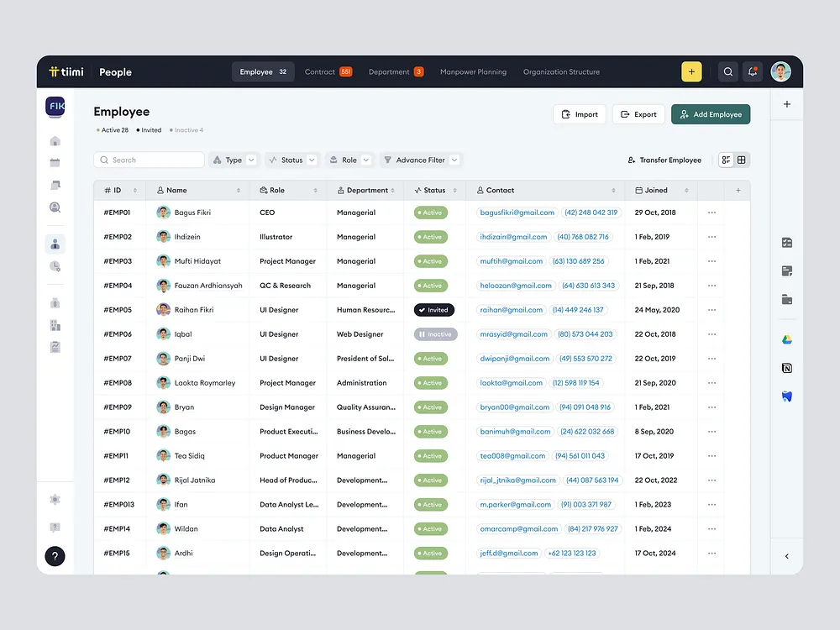Viewport: 840px width, 630px height.
Task: Open bagusfikri@gmail.com email link
Action: 517,213
